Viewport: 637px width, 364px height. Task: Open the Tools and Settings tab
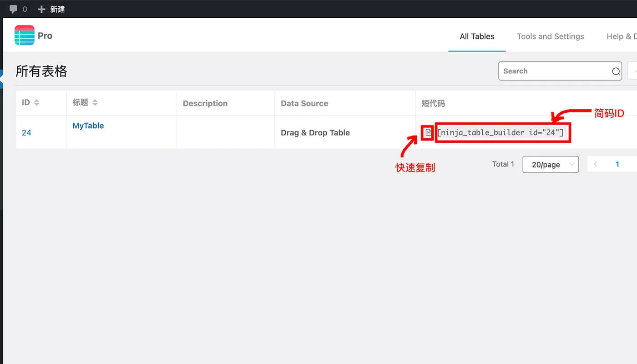pos(550,36)
